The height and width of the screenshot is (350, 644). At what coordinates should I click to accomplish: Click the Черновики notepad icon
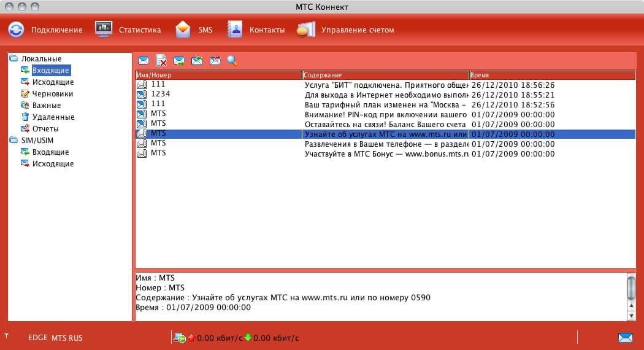(x=25, y=94)
